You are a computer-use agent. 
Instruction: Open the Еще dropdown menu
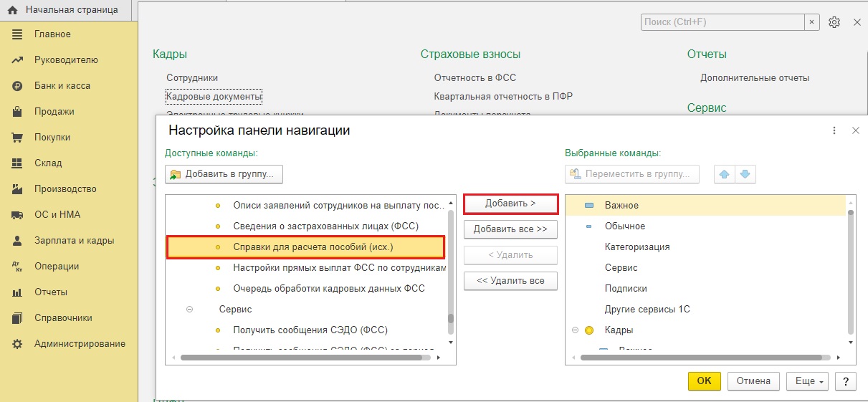point(810,381)
